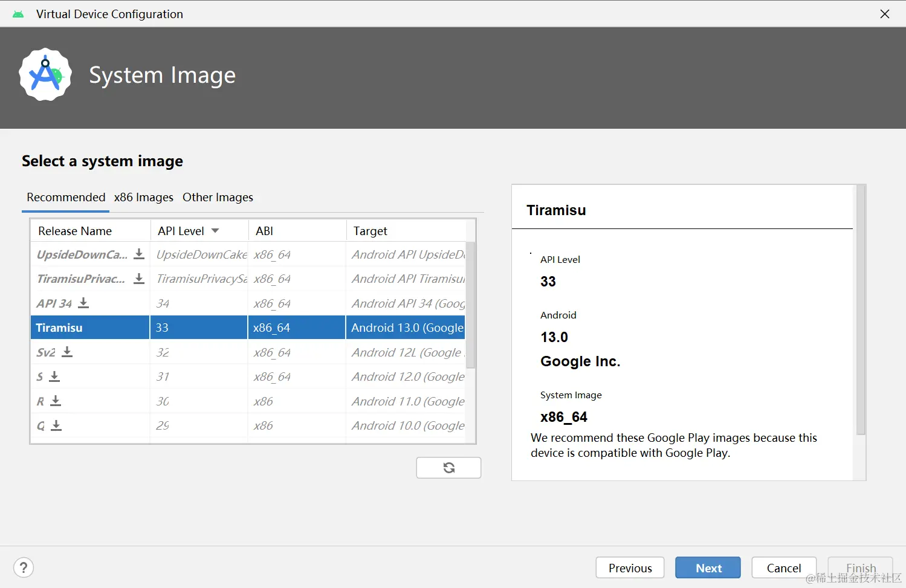
Task: Click the system image table vertical scrollbar
Action: (471, 305)
